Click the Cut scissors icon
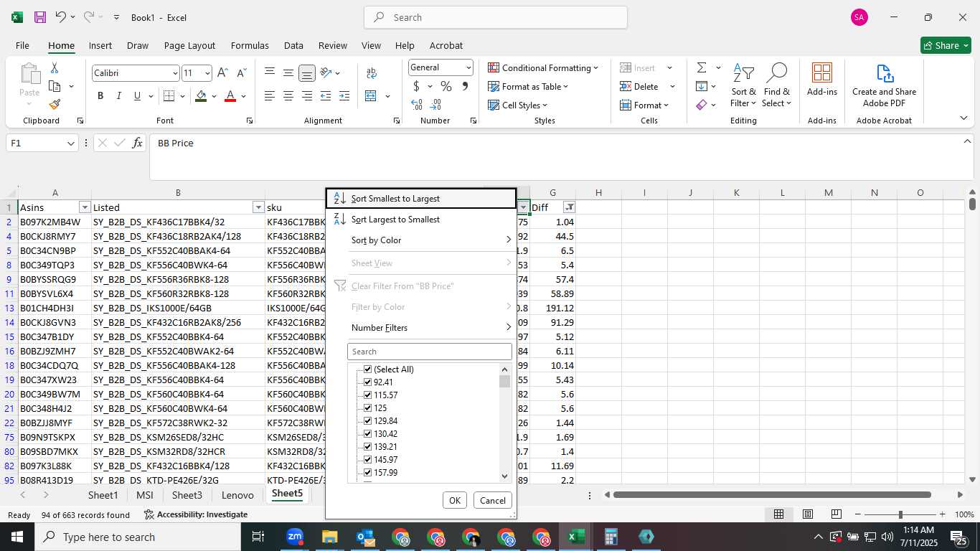Image resolution: width=980 pixels, height=551 pixels. point(55,68)
